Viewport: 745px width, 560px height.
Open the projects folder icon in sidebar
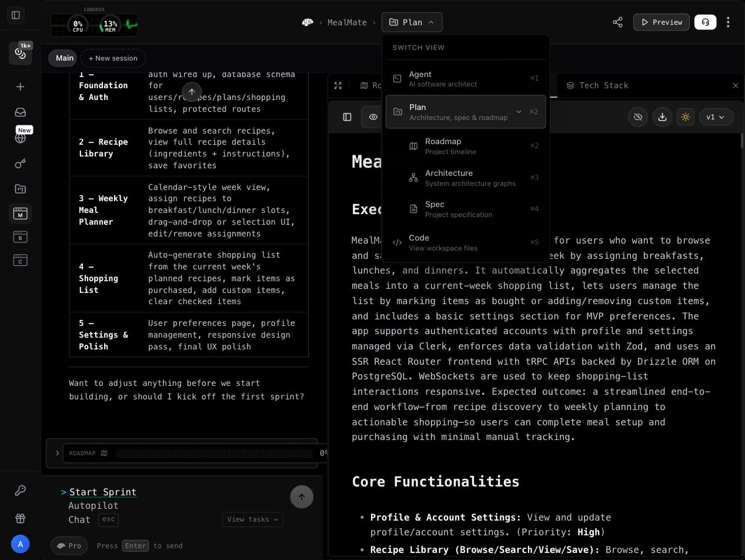click(21, 189)
